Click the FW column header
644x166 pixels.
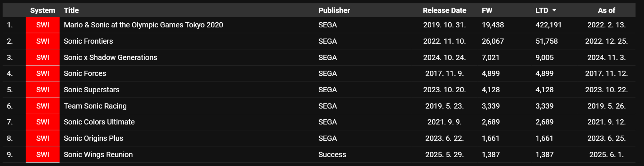487,10
